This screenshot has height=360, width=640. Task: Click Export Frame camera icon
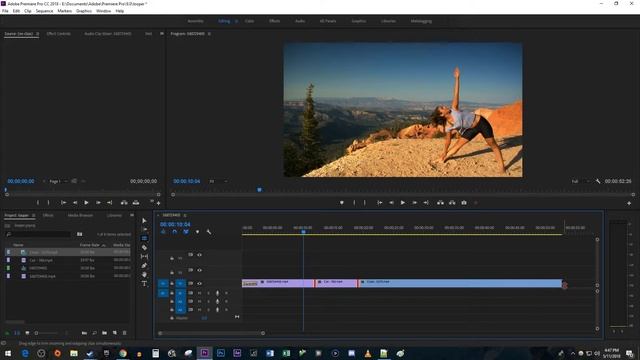click(x=464, y=202)
